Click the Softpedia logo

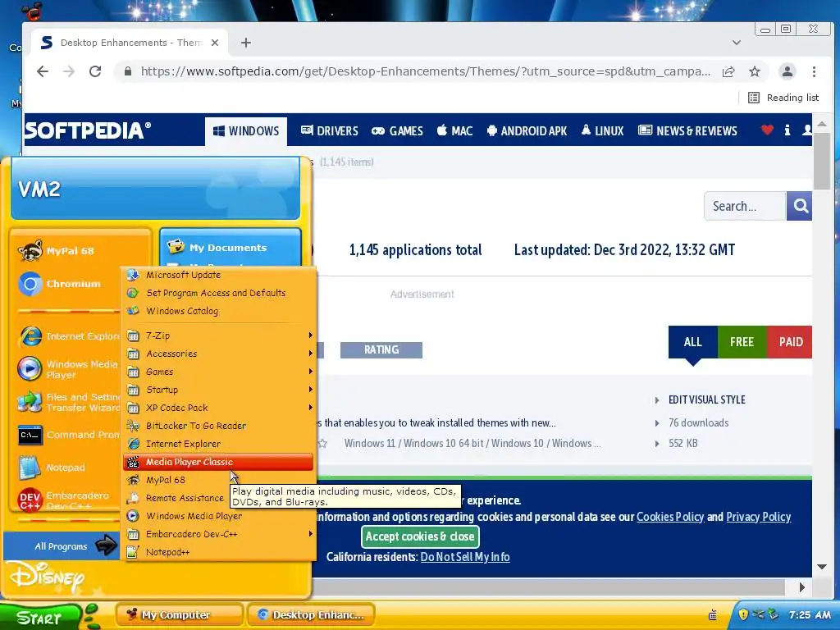[87, 130]
